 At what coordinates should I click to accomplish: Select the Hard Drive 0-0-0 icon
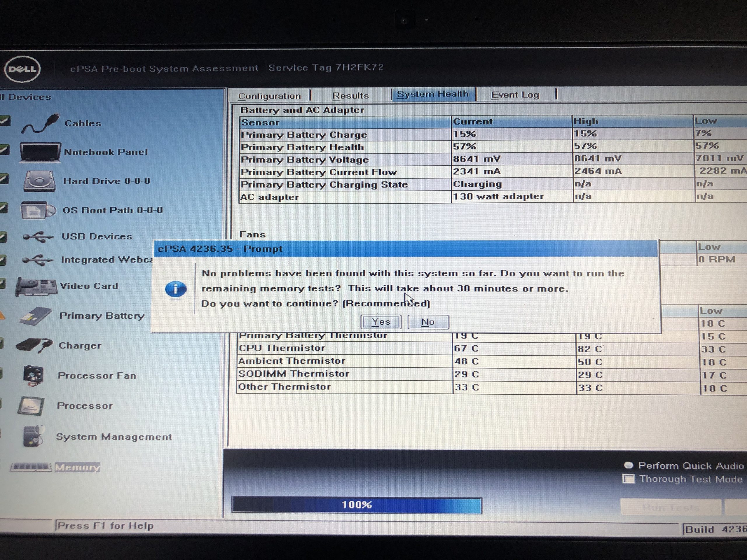pyautogui.click(x=39, y=181)
